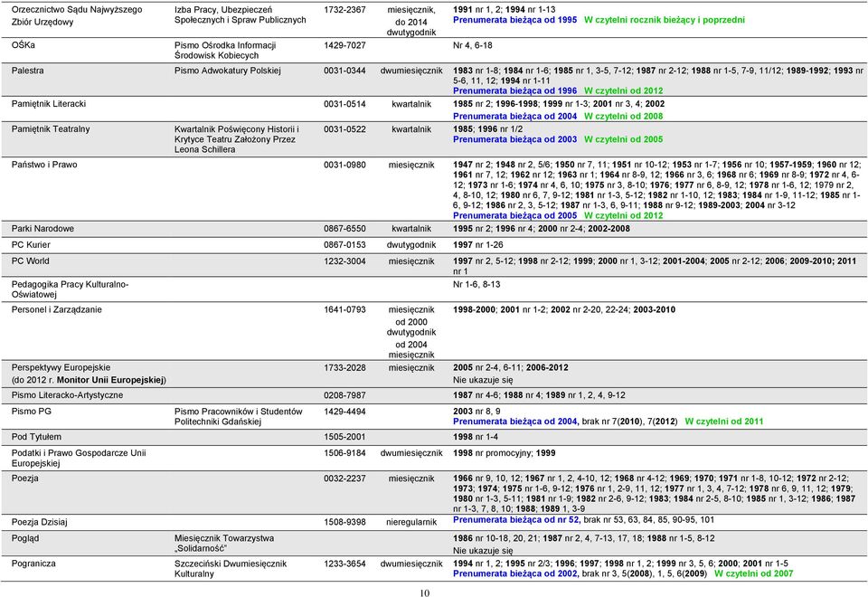Screen dimensions: 868x597
Task: Select 'Poezja Dzisiaj' title
Action: (39, 522)
